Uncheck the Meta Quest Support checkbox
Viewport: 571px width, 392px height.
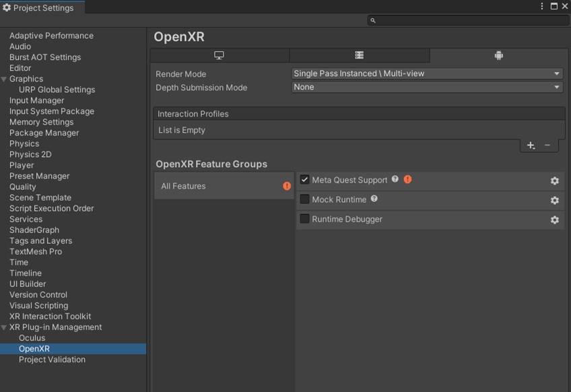(304, 180)
